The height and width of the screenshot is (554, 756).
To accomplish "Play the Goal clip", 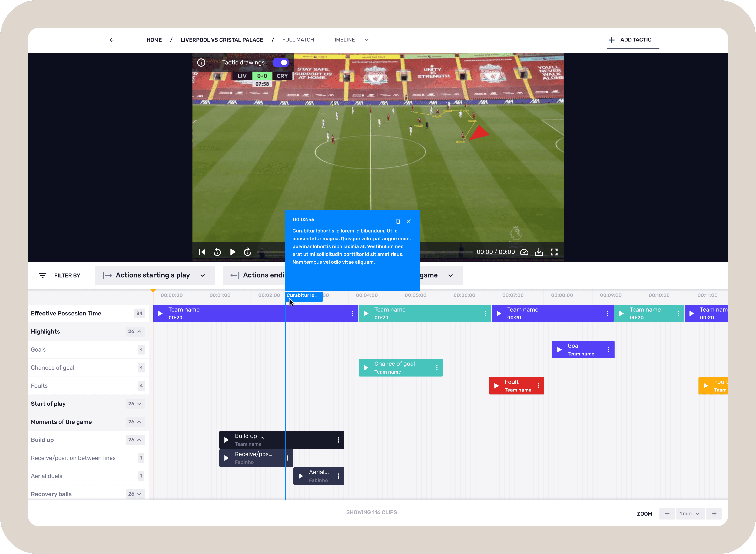I will (559, 350).
